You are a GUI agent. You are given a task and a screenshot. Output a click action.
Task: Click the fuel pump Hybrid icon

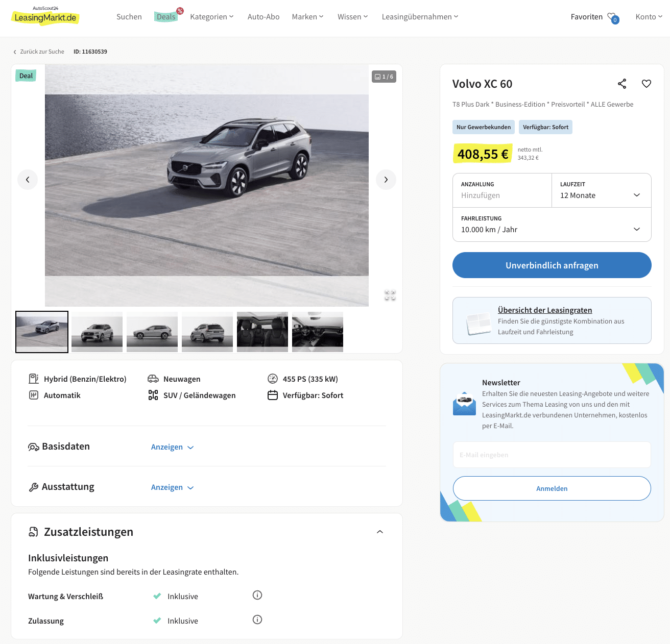(34, 379)
